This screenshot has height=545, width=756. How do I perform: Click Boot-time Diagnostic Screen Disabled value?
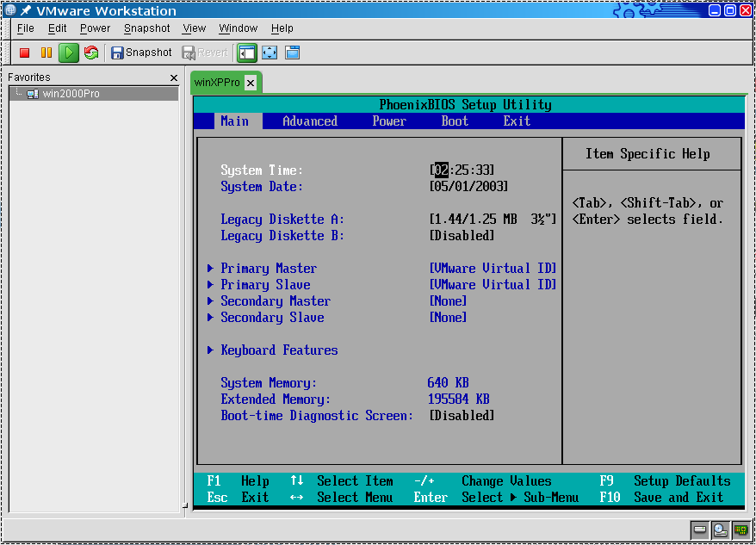point(462,416)
